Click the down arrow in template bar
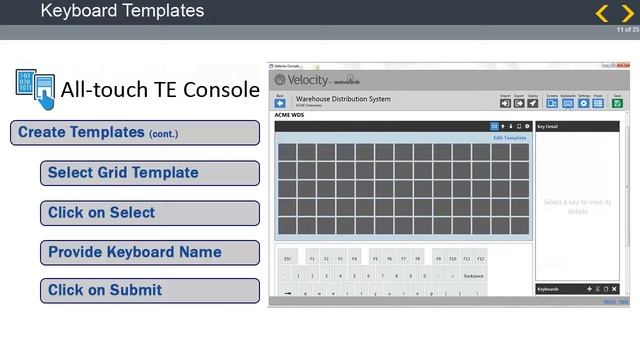 [511, 127]
